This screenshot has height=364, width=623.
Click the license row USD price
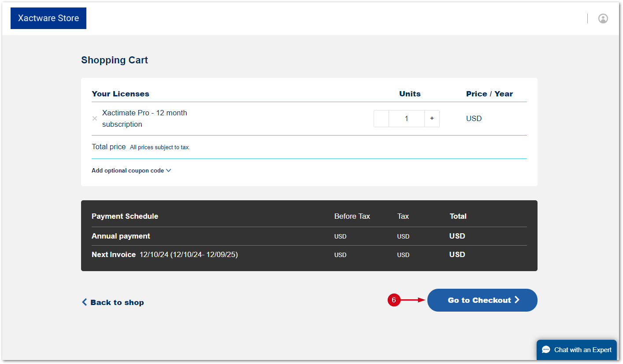[474, 118]
